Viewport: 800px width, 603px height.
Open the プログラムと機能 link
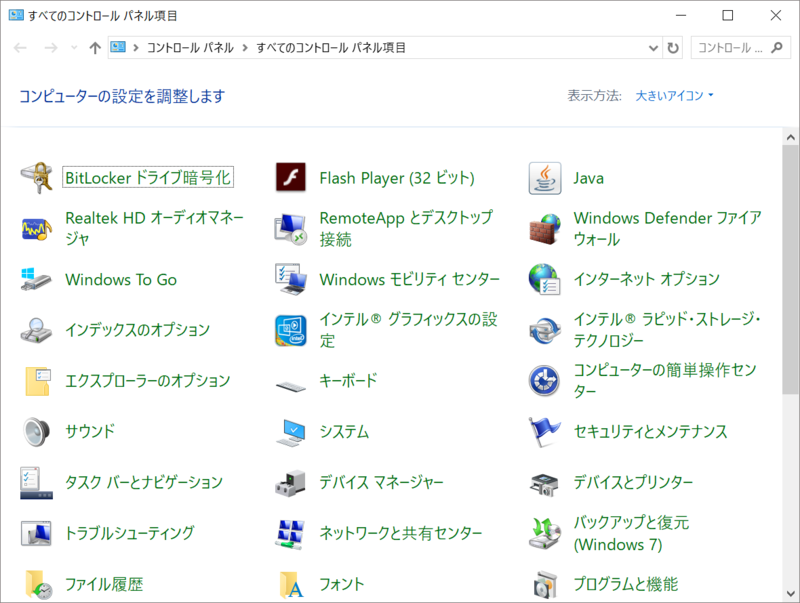pyautogui.click(x=626, y=584)
